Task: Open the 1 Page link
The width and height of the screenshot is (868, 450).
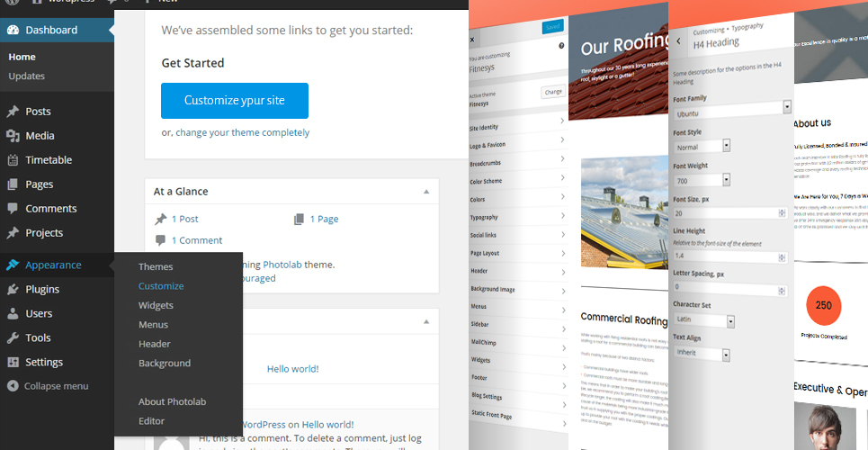Action: pos(324,220)
